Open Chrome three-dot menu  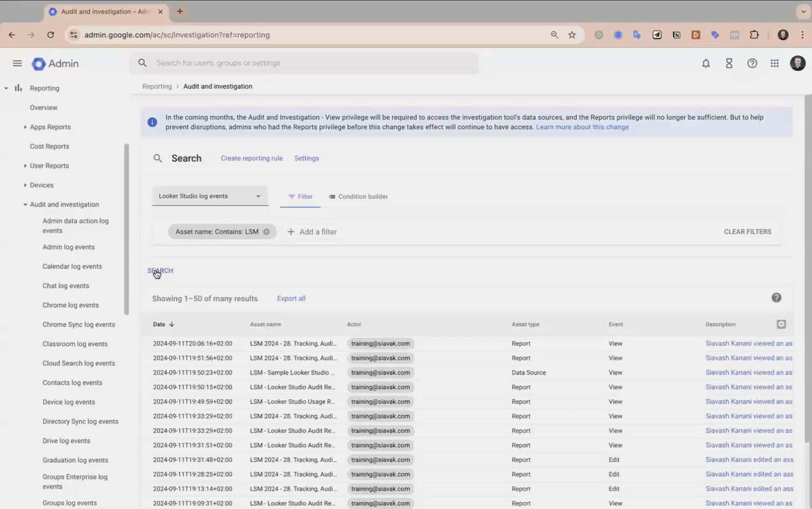point(802,35)
